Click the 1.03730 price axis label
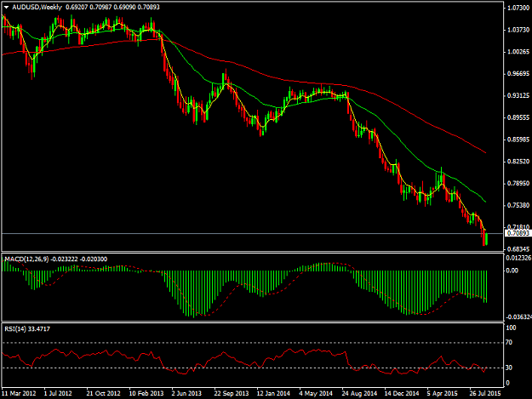This screenshot has height=399, width=532. 518,30
